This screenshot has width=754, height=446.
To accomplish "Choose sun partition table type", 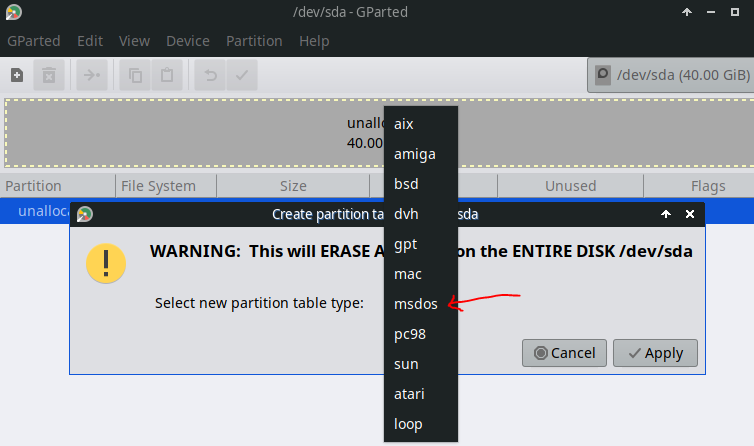I will pyautogui.click(x=421, y=364).
